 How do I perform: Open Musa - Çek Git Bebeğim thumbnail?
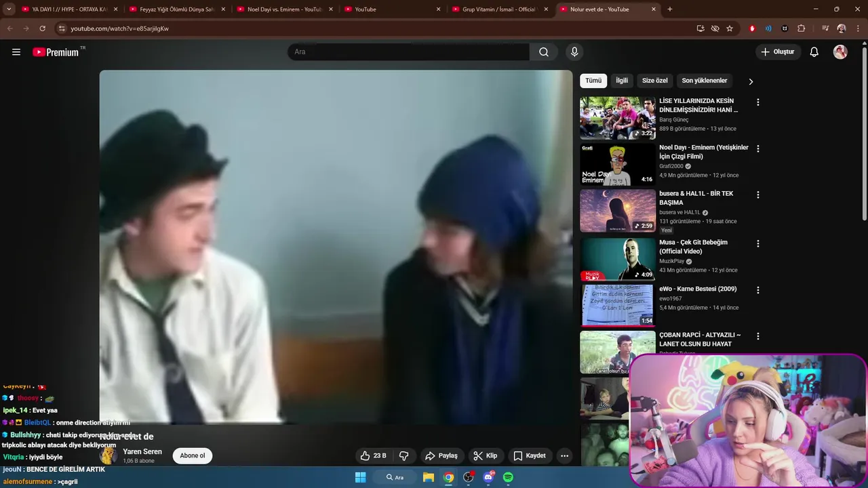(618, 259)
